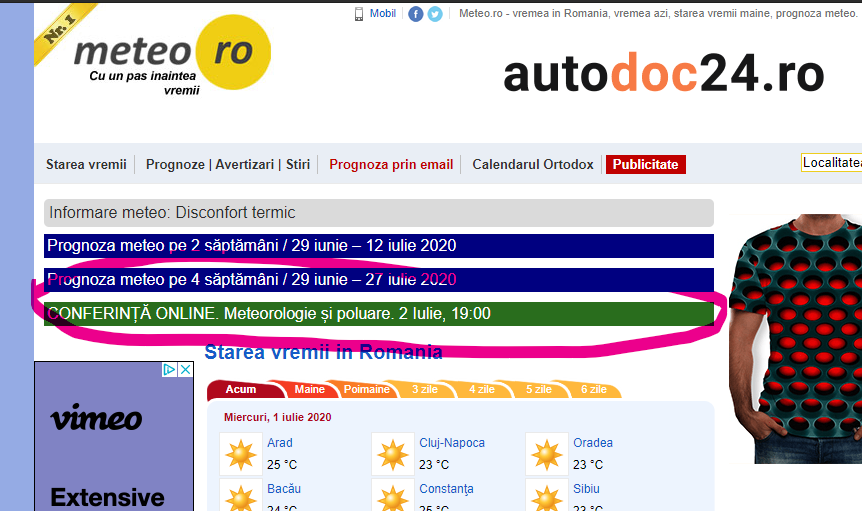The image size is (862, 511).
Task: Open the Facebook icon link
Action: (x=416, y=14)
